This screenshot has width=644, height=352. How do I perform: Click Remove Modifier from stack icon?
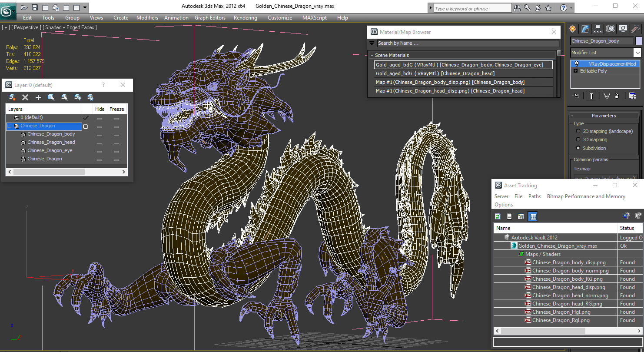tap(617, 96)
